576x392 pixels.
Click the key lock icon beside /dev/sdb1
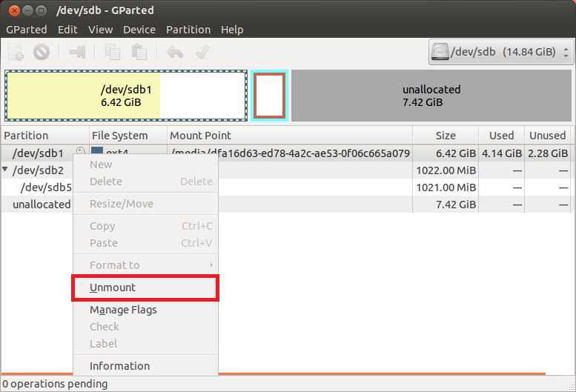click(x=81, y=151)
